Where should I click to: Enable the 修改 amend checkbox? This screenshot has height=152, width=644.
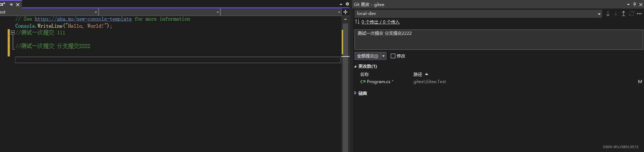point(393,56)
